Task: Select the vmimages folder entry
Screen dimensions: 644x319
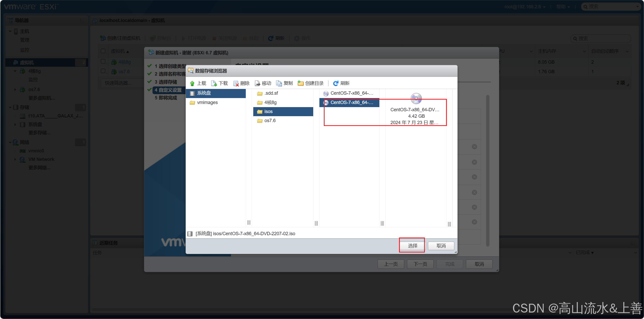Action: (x=216, y=102)
